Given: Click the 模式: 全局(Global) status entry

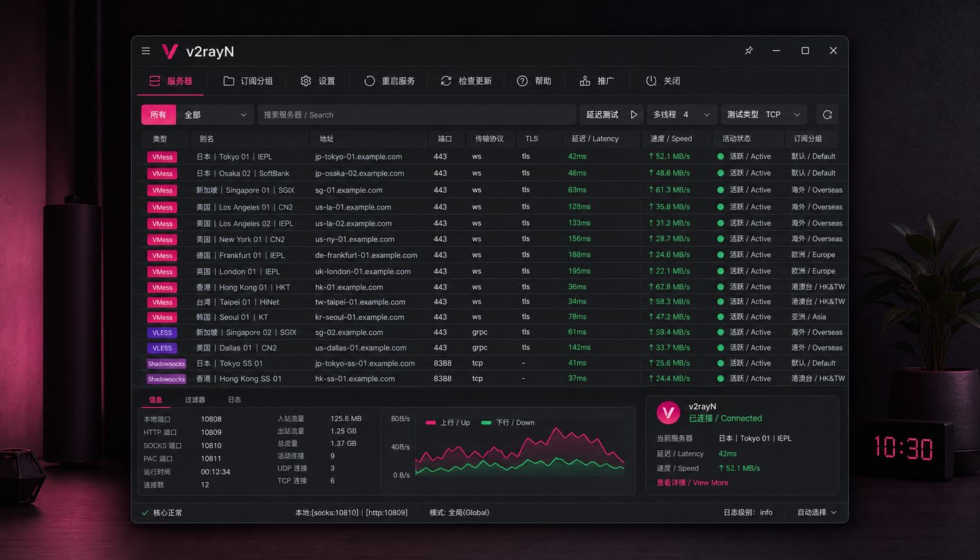Looking at the screenshot, I should 460,513.
